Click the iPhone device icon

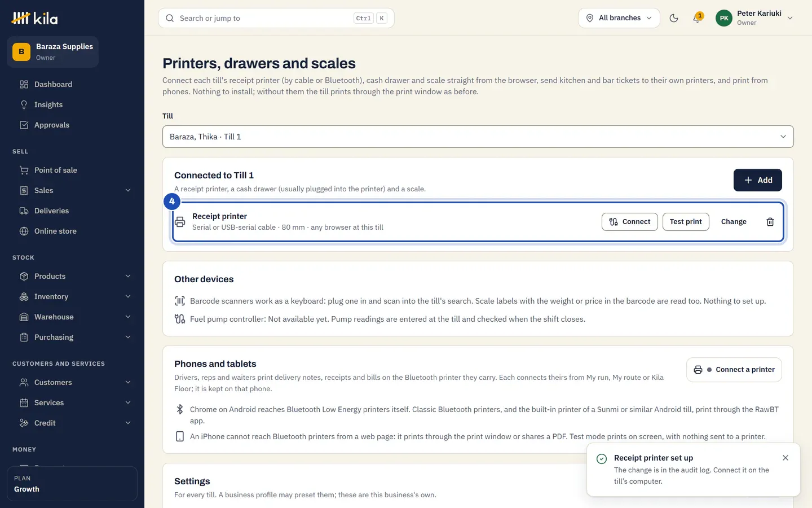pos(180,436)
